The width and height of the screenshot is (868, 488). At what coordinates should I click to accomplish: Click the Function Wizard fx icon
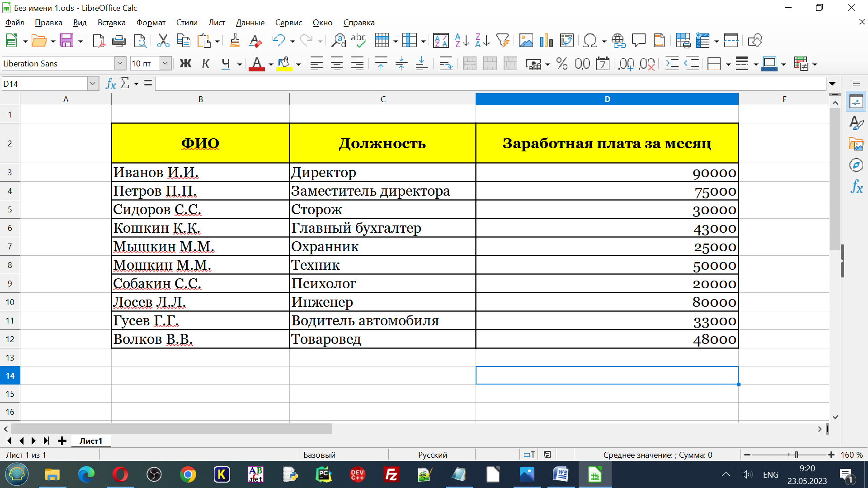111,84
